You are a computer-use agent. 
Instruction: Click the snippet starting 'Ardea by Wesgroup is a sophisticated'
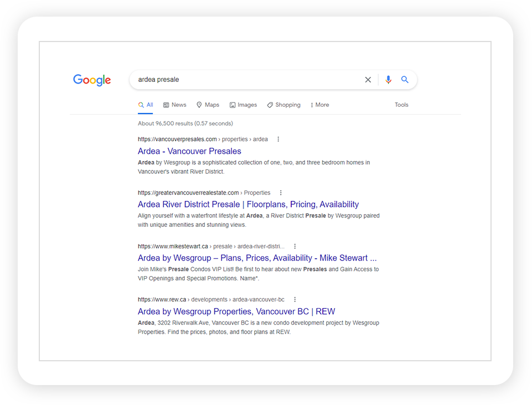(x=254, y=167)
